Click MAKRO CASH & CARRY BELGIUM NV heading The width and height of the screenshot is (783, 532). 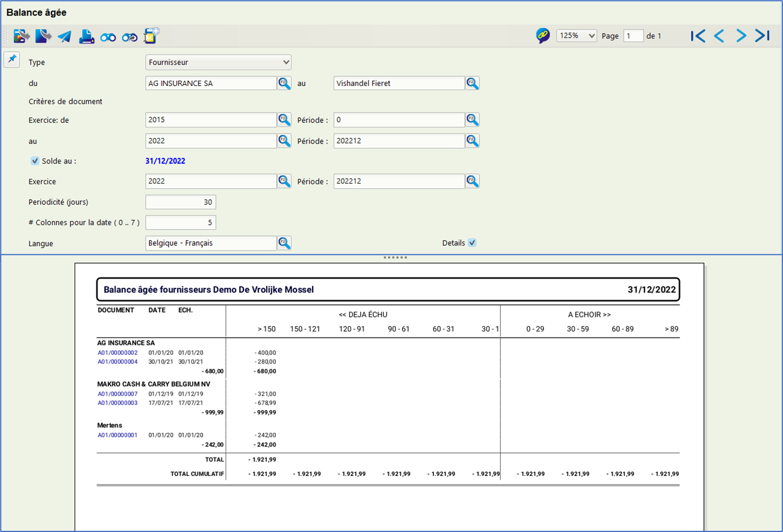tap(153, 384)
